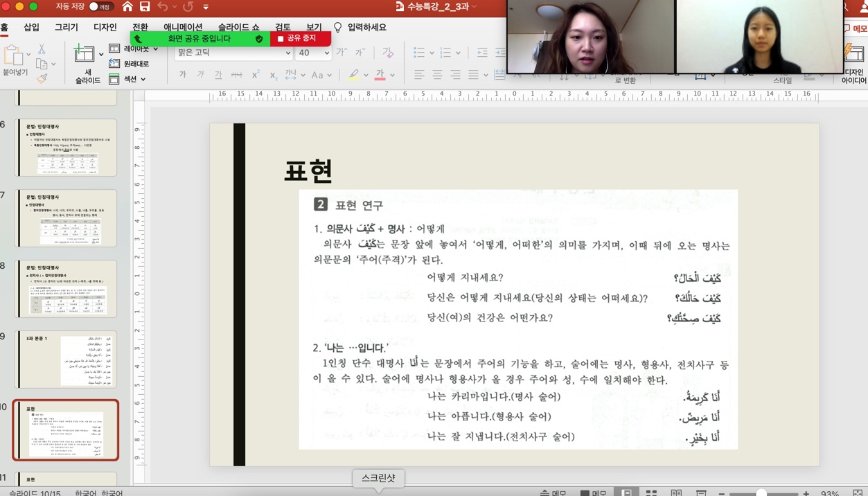This screenshot has height=496, width=868.
Task: Clear all formatting with the eraser icon
Action: tap(388, 53)
